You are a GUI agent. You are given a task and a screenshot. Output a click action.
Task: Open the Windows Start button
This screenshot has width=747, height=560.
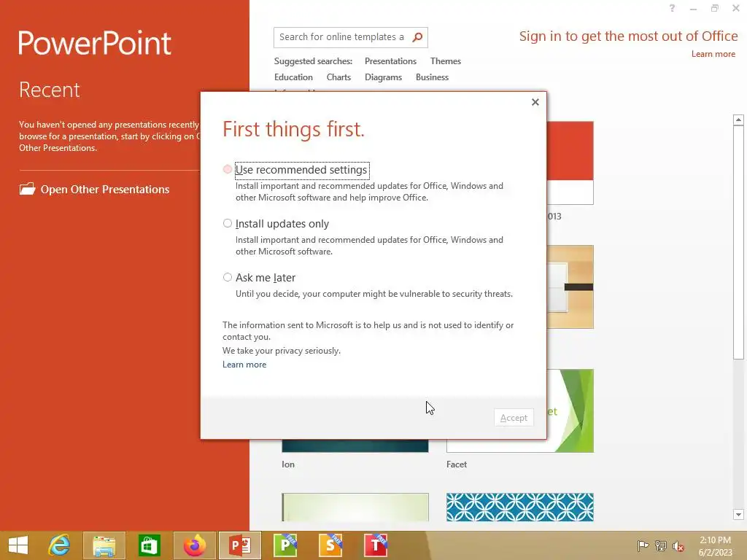coord(18,545)
